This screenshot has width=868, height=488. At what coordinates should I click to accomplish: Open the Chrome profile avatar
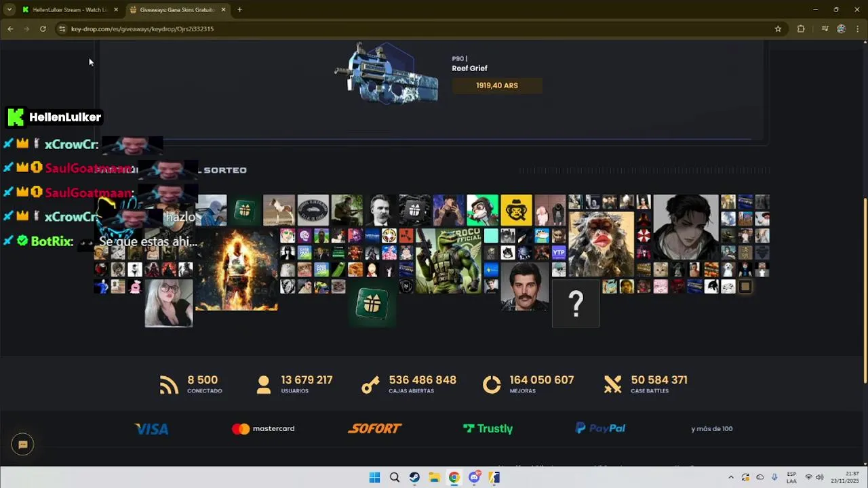tap(842, 28)
